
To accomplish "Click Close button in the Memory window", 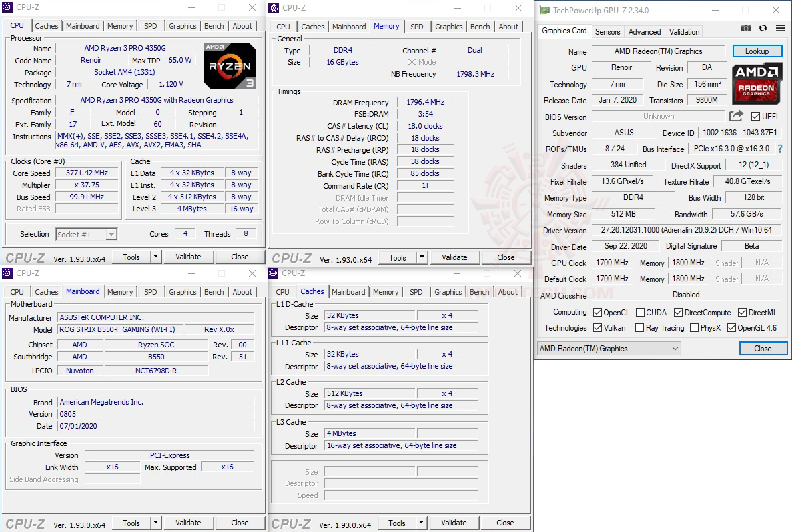I will pyautogui.click(x=506, y=257).
